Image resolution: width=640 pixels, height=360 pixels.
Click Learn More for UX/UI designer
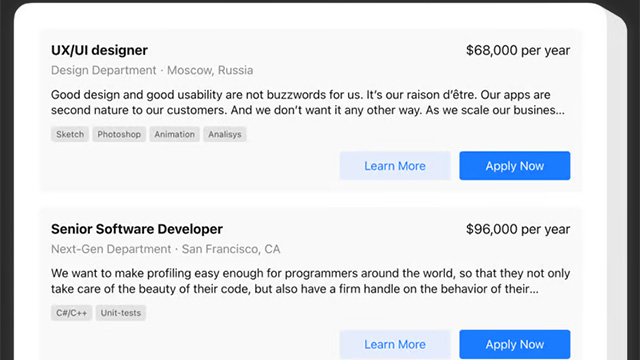[395, 166]
